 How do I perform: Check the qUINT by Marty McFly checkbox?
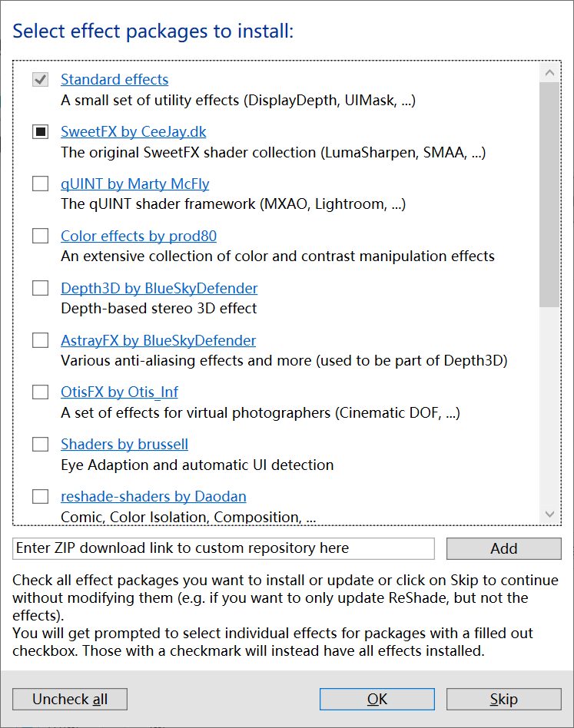pos(40,184)
